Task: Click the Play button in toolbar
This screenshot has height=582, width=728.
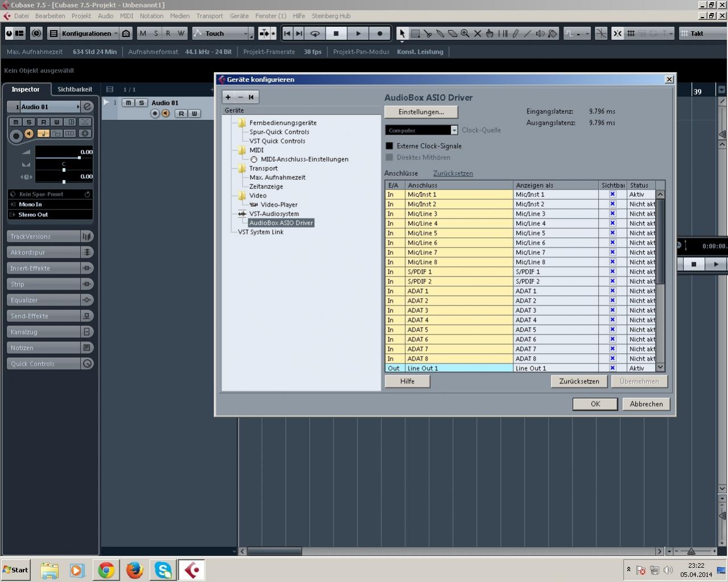Action: click(x=358, y=34)
